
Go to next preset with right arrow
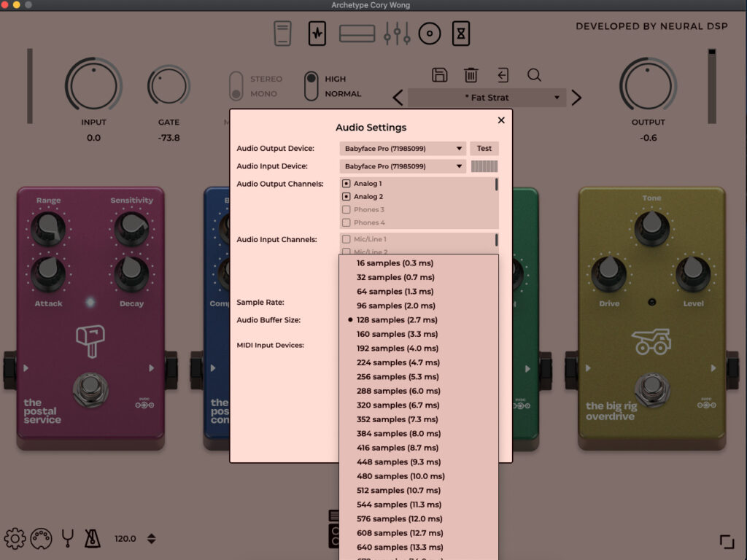[x=576, y=98]
